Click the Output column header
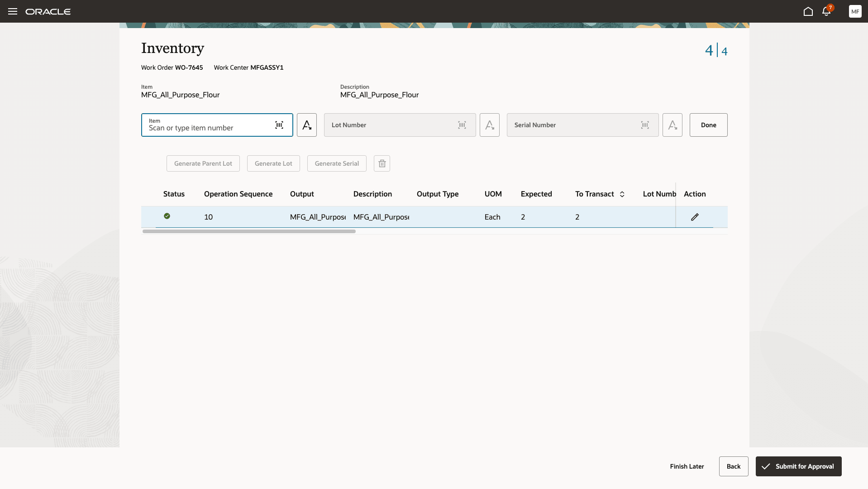This screenshot has height=489, width=868. click(302, 194)
